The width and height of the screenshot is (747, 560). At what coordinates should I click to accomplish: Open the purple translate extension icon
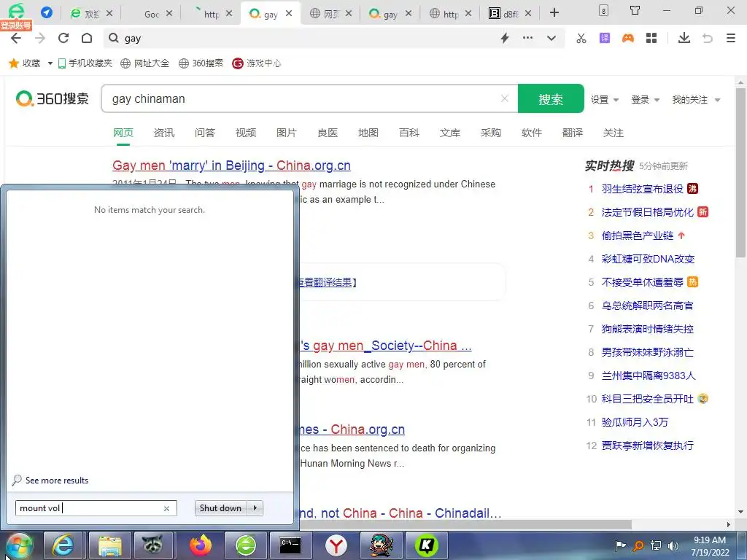(x=605, y=38)
